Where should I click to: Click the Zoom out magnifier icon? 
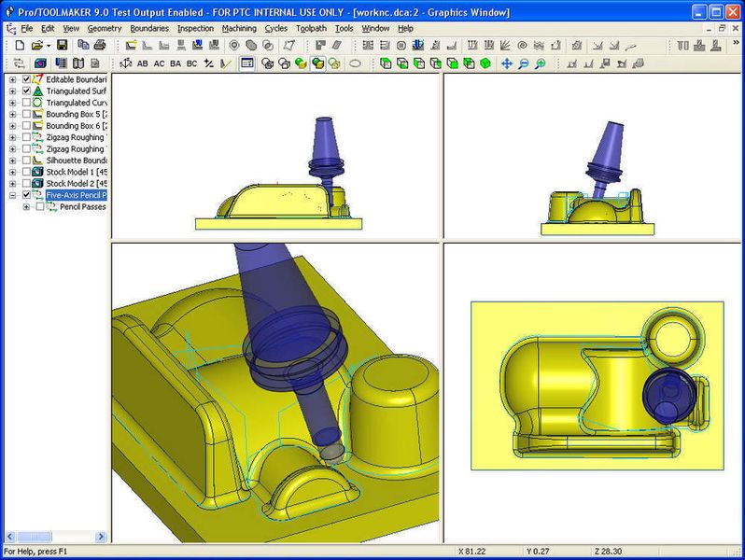523,63
